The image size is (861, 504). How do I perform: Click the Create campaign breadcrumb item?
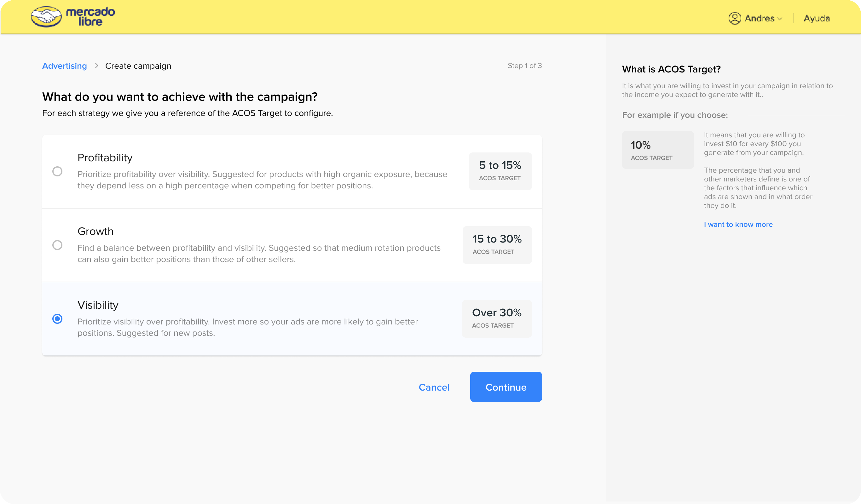point(138,66)
